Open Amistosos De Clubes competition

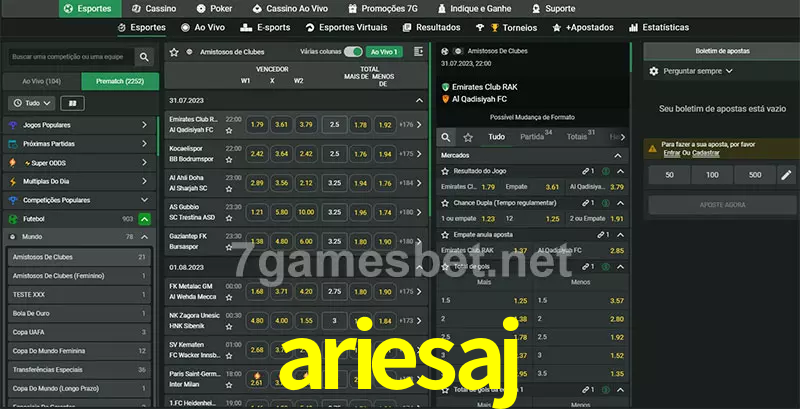[x=79, y=257]
